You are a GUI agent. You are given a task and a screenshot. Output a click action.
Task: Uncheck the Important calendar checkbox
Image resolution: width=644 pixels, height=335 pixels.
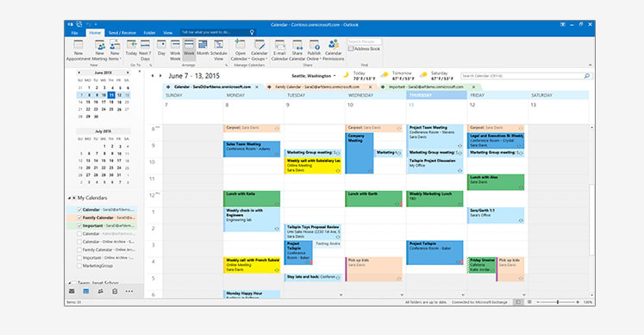pyautogui.click(x=79, y=225)
